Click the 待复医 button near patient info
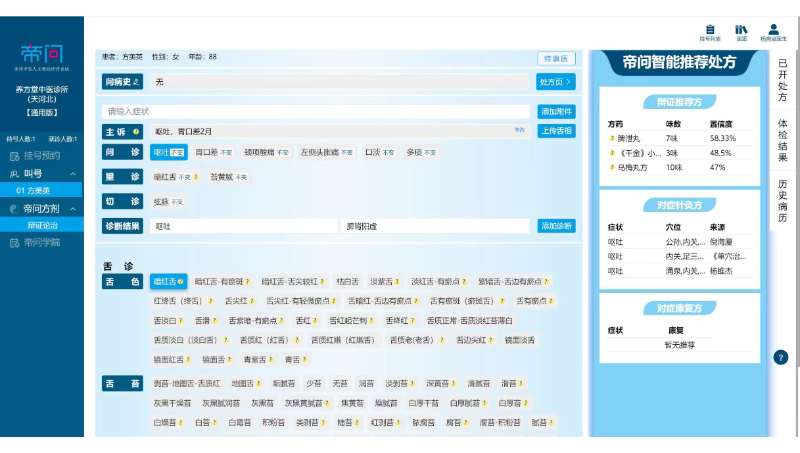800x453 pixels. (556, 59)
